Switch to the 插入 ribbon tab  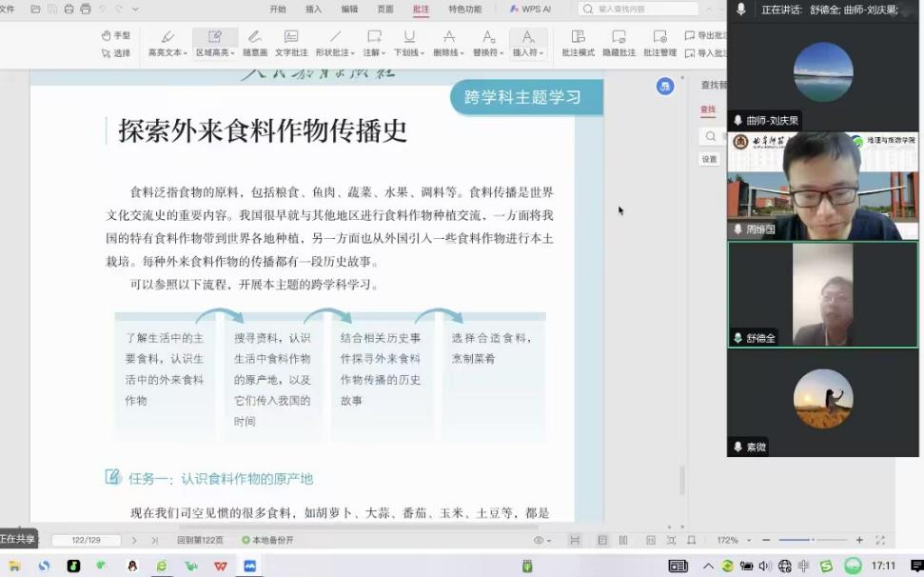click(x=313, y=10)
